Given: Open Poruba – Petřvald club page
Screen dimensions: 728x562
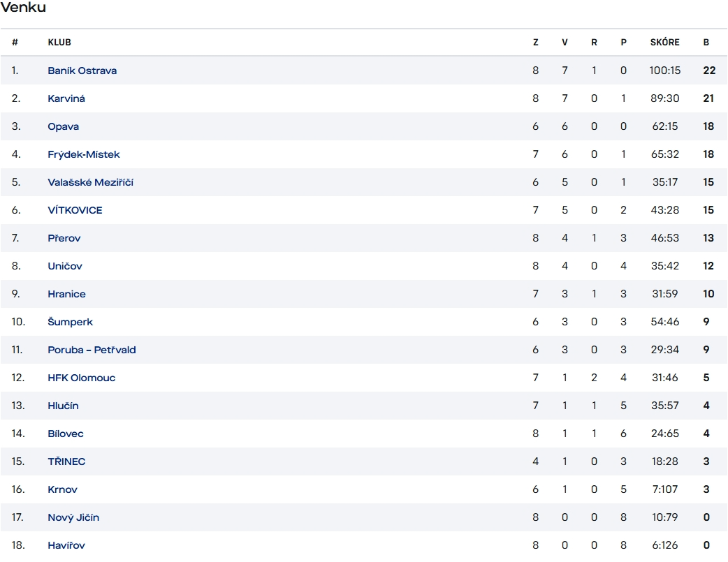Looking at the screenshot, I should (92, 350).
